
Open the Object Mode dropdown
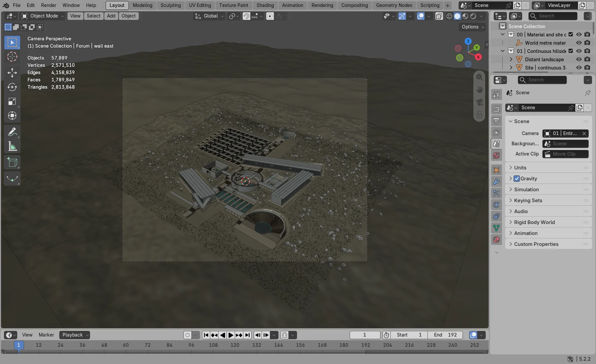[42, 16]
